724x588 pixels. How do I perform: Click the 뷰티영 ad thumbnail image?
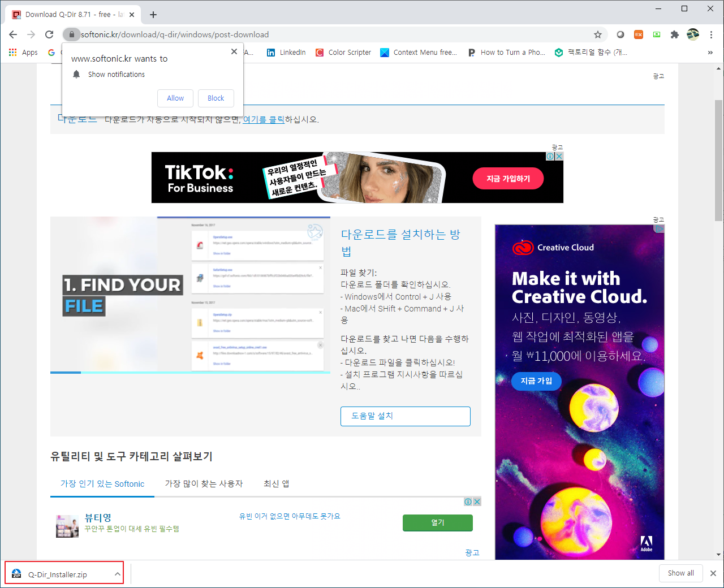[x=67, y=526]
